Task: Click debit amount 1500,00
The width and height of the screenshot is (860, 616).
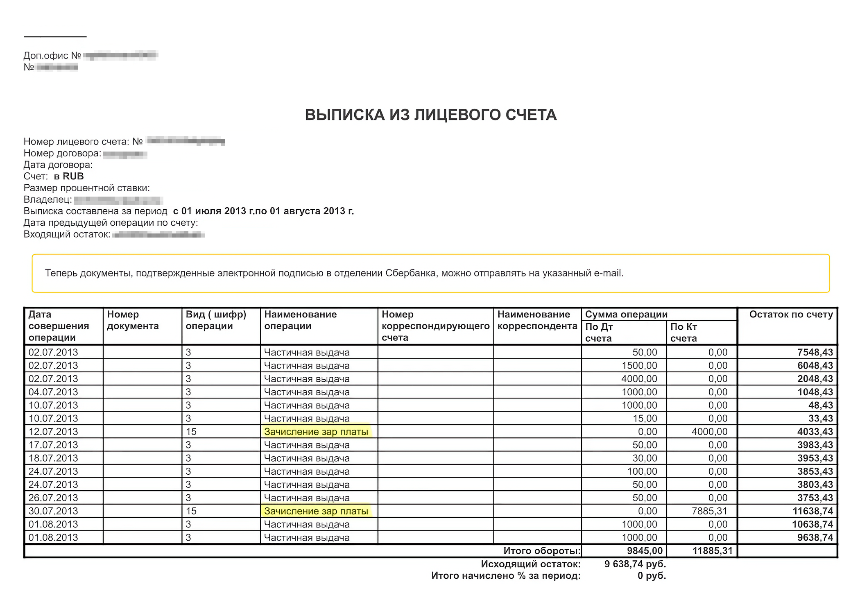Action: click(x=639, y=366)
